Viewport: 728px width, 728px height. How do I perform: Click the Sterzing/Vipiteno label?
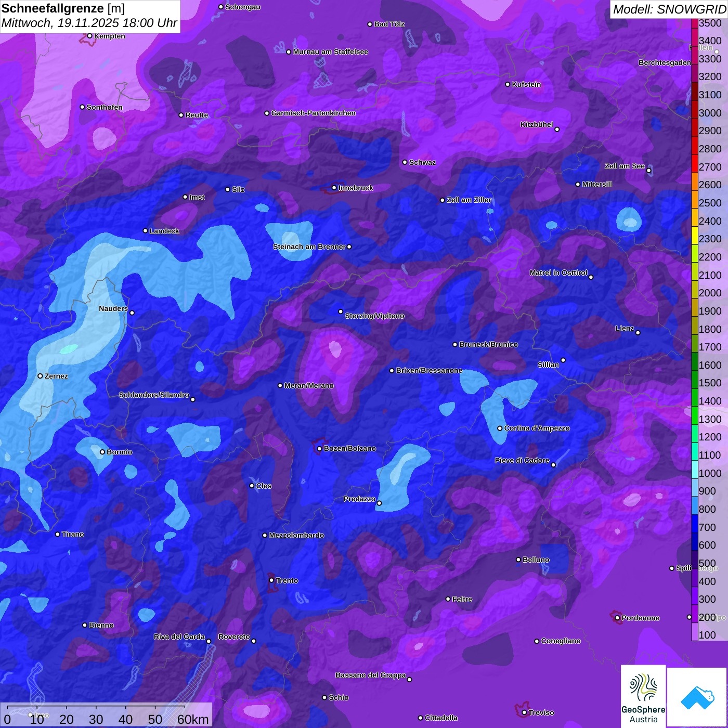(x=374, y=316)
